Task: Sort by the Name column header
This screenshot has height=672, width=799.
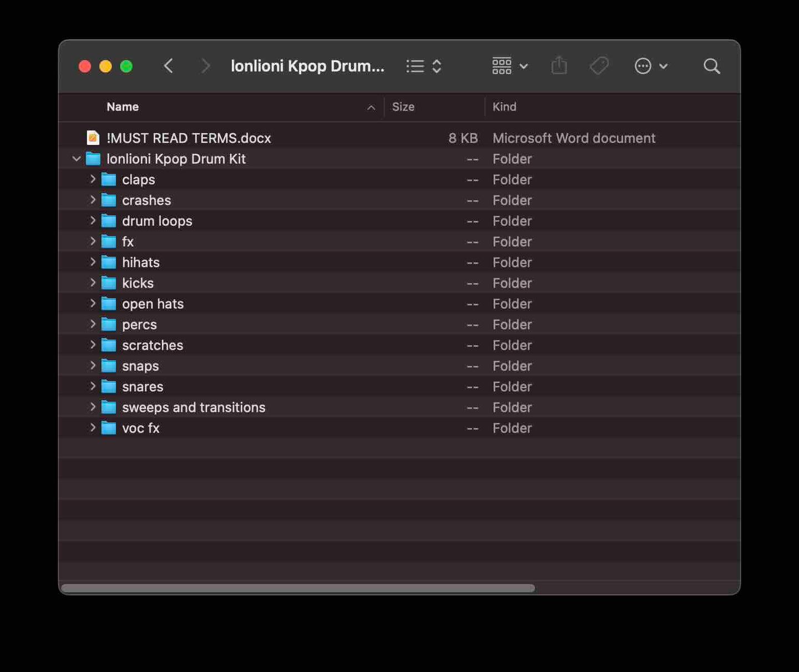Action: 123,107
